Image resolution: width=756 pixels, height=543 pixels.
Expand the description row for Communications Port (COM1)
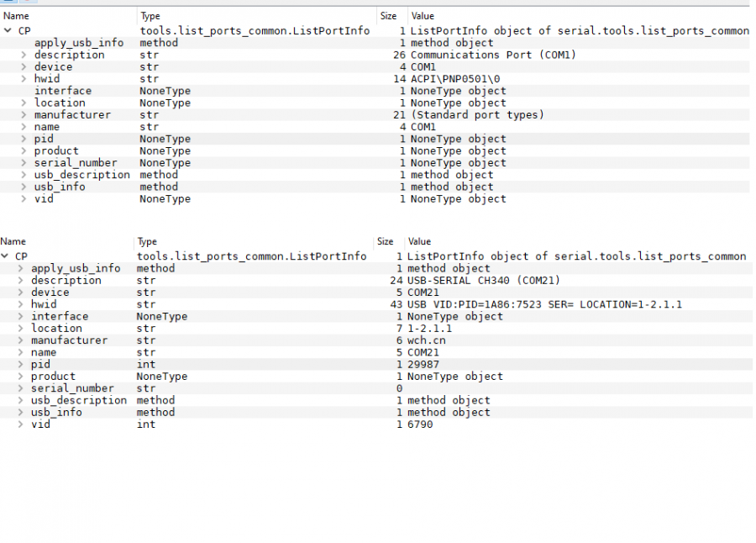tap(24, 55)
